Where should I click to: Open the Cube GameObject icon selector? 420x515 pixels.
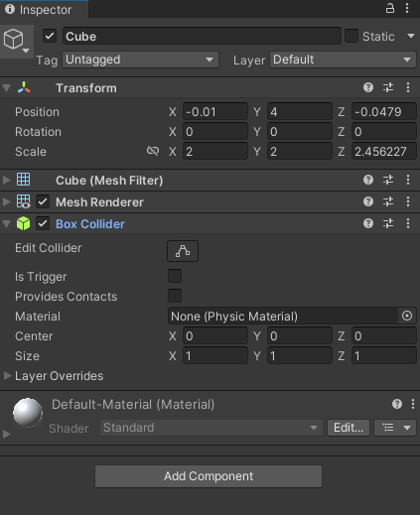(x=16, y=41)
